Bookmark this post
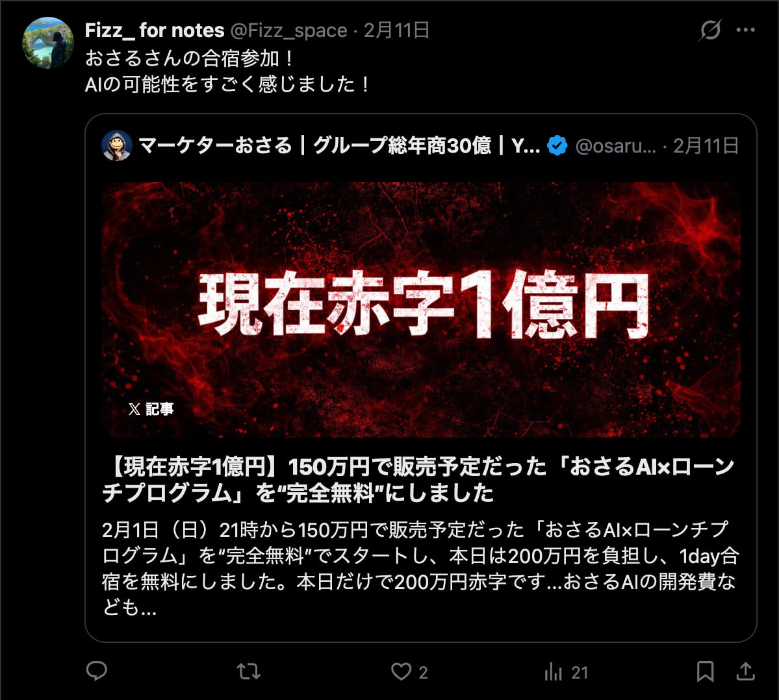The height and width of the screenshot is (700, 779). click(705, 671)
